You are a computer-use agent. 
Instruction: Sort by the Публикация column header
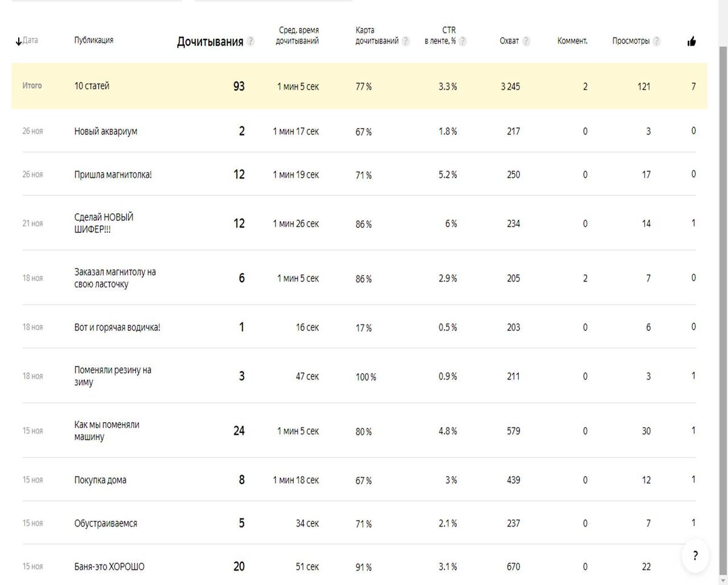click(x=93, y=40)
